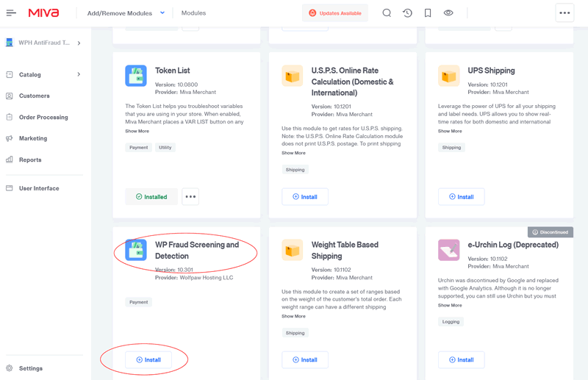The height and width of the screenshot is (380, 588).
Task: Click the Shipping tag on UPS Shipping
Action: [451, 148]
